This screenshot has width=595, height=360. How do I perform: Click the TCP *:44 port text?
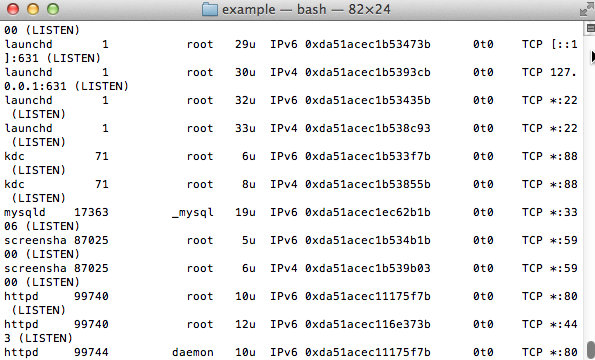pyautogui.click(x=549, y=324)
